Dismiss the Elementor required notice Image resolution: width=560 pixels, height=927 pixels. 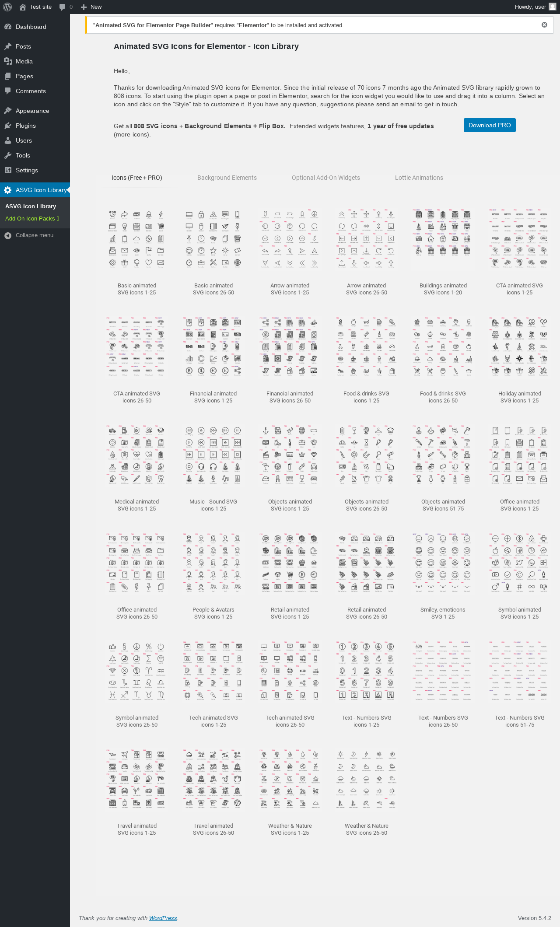tap(544, 25)
